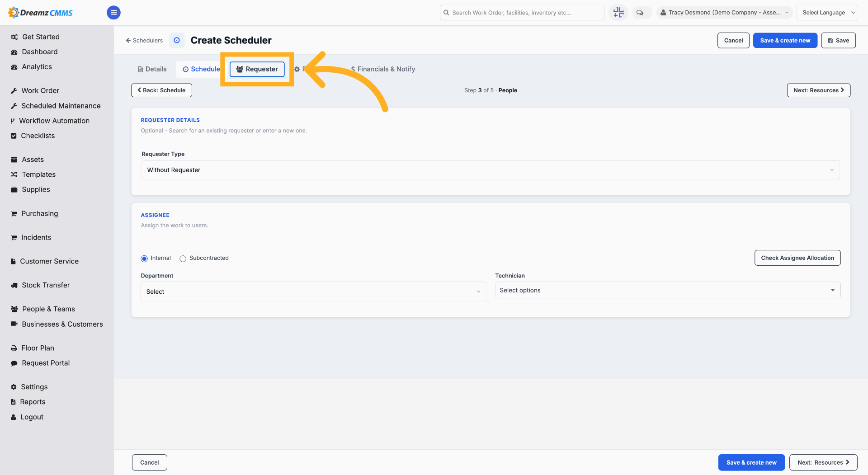
Task: Click the search Work Order input field
Action: click(522, 13)
